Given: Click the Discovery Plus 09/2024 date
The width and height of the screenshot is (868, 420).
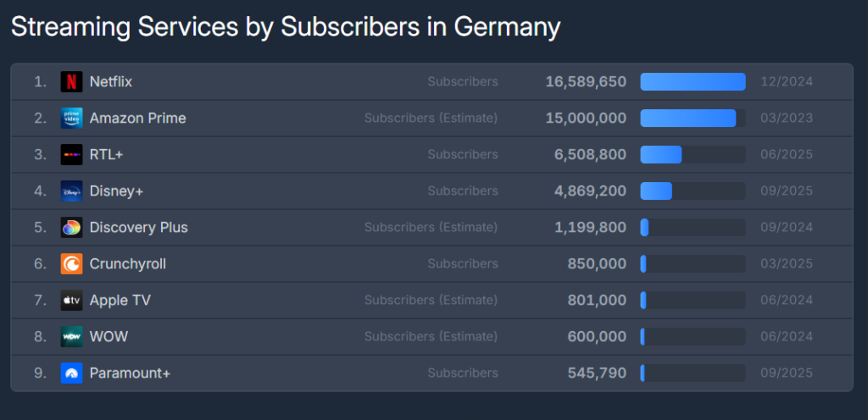Looking at the screenshot, I should pyautogui.click(x=787, y=228).
